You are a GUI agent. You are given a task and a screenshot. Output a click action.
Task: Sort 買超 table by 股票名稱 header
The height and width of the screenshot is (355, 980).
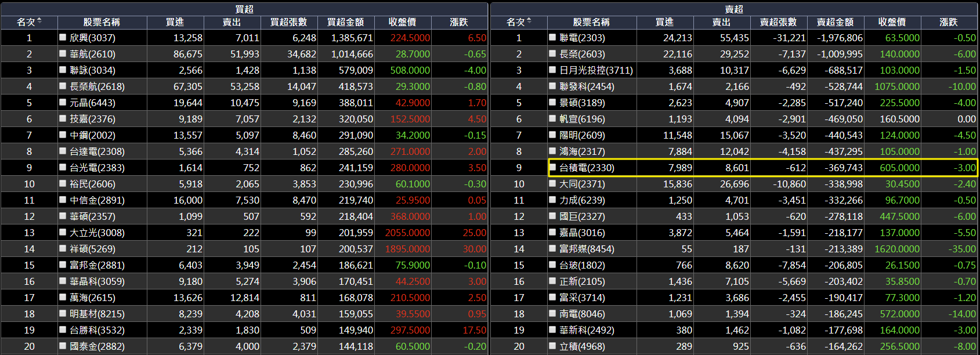pyautogui.click(x=102, y=22)
